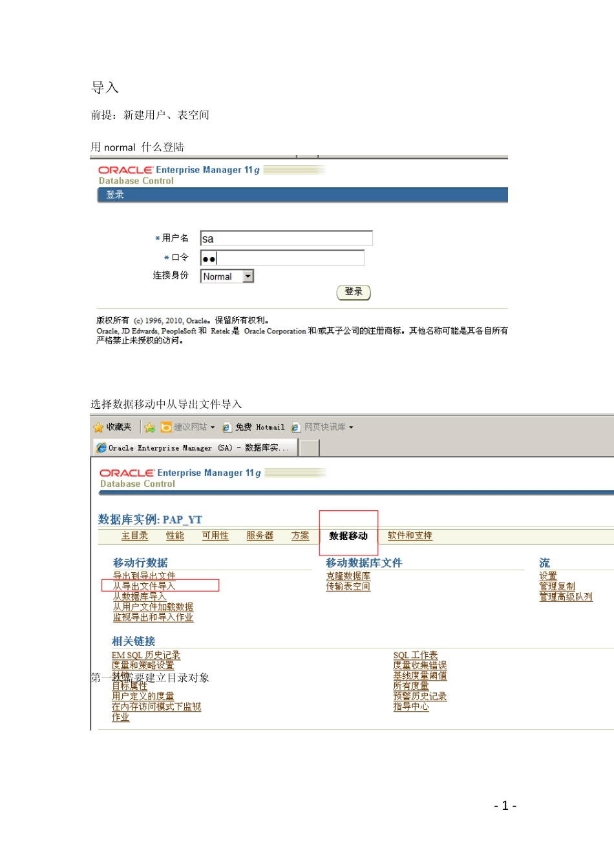614x868 pixels.
Task: Open the SQL 工作表 link
Action: 416,655
